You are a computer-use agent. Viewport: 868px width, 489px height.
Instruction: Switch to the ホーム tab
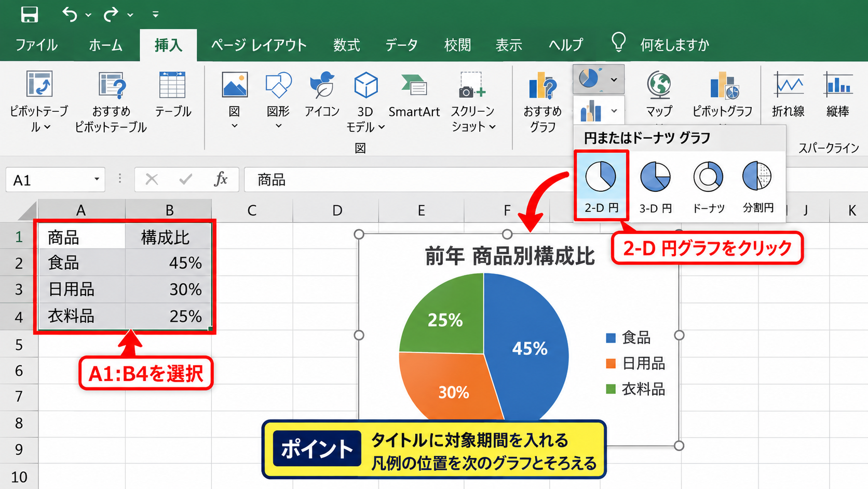point(105,45)
